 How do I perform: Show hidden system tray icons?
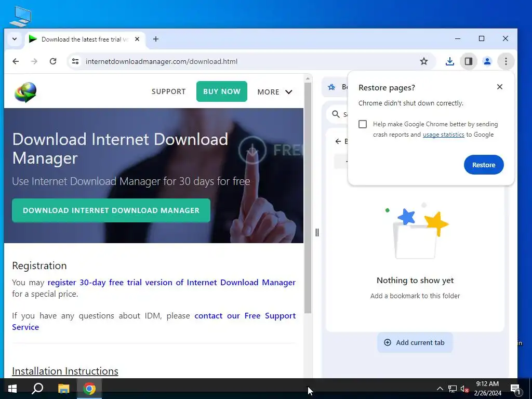pyautogui.click(x=440, y=389)
